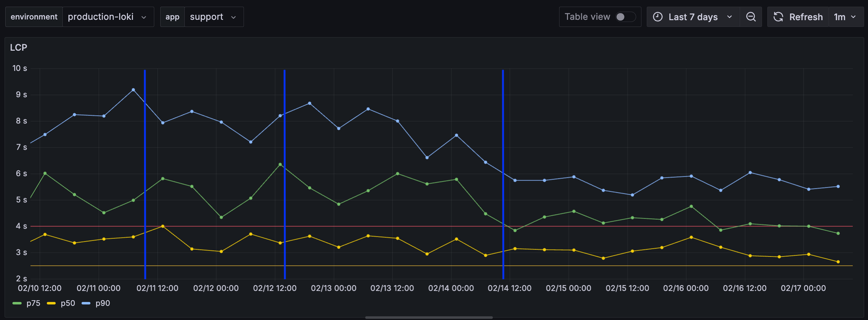
Task: Click the '02/17 00:00' x-axis label
Action: tap(803, 288)
